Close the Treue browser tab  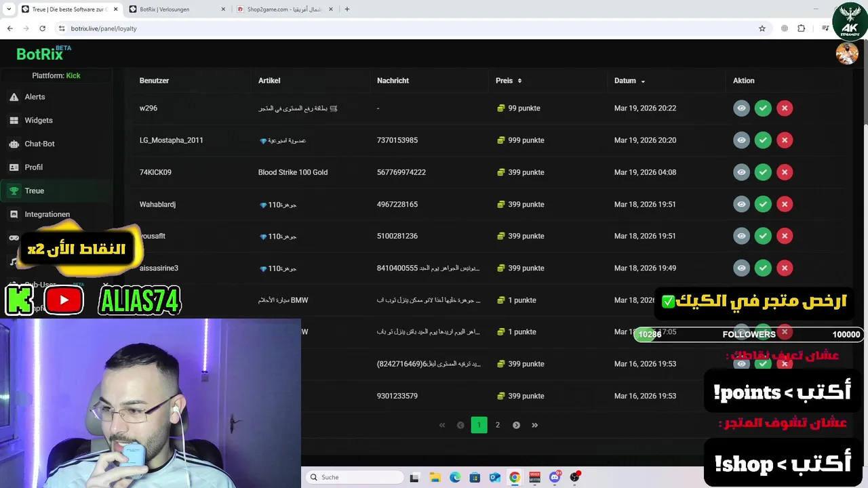click(x=115, y=9)
